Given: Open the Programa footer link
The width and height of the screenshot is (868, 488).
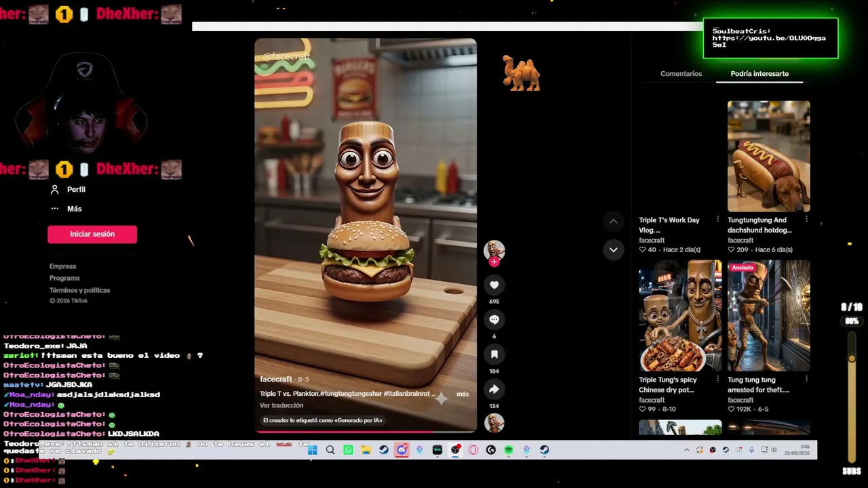Looking at the screenshot, I should pos(64,278).
